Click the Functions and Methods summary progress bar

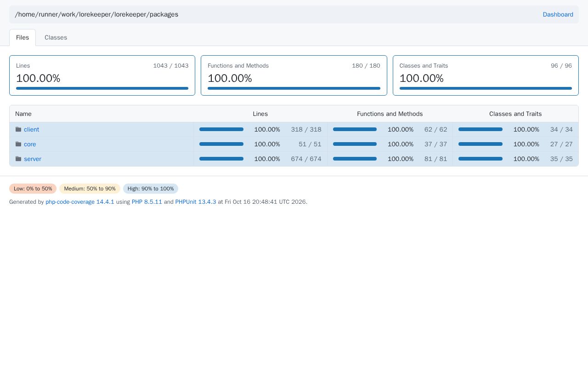pos(294,88)
